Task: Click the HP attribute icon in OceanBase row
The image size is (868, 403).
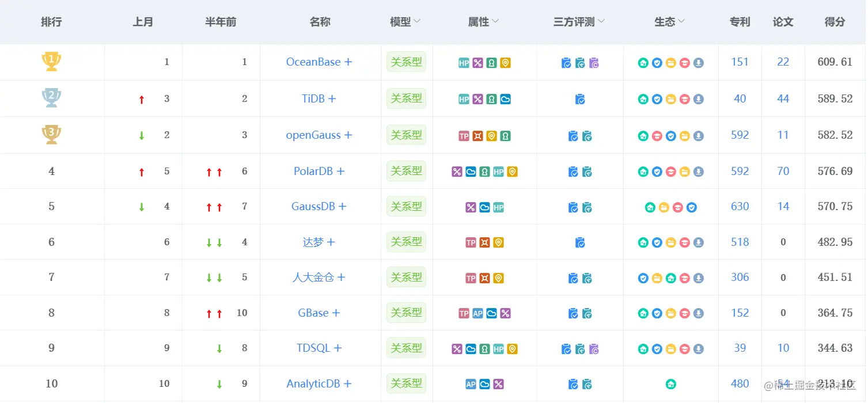Action: pos(464,63)
